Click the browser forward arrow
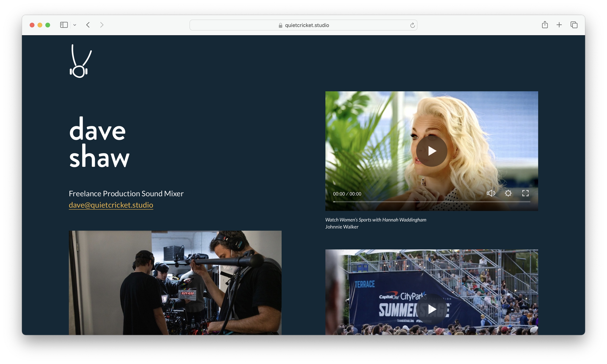The height and width of the screenshot is (364, 607). point(102,25)
